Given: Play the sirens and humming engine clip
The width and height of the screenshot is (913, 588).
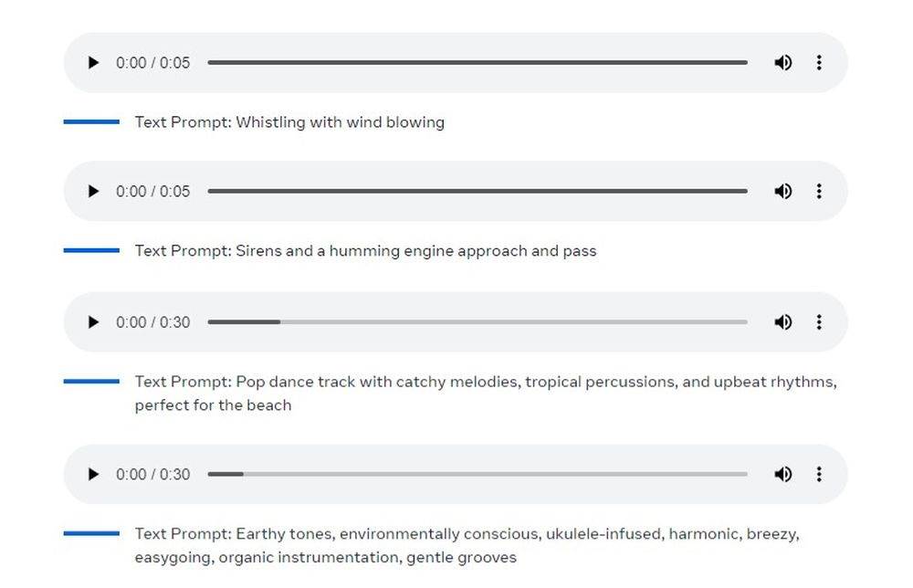Looking at the screenshot, I should (x=92, y=192).
